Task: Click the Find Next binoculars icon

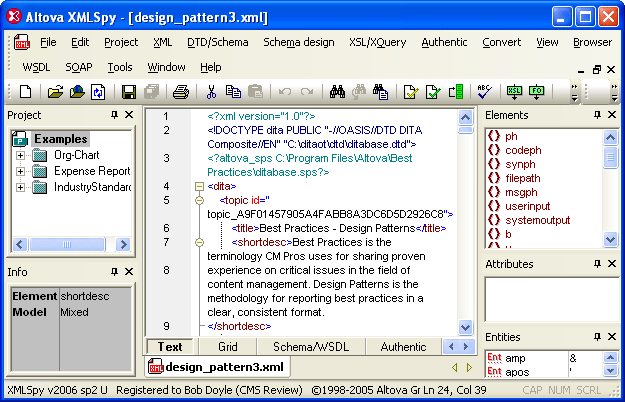Action: tap(359, 92)
